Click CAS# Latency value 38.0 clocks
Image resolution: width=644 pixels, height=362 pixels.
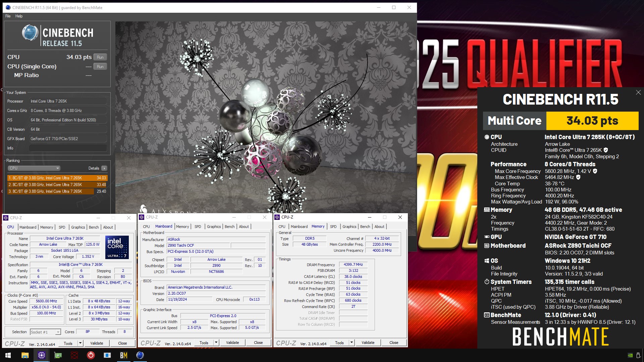(353, 277)
